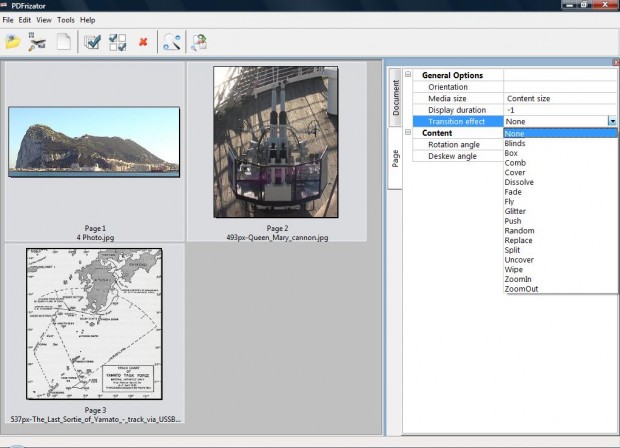The height and width of the screenshot is (448, 620).
Task: Click the magnifier zoom icon in toolbar
Action: 172,42
